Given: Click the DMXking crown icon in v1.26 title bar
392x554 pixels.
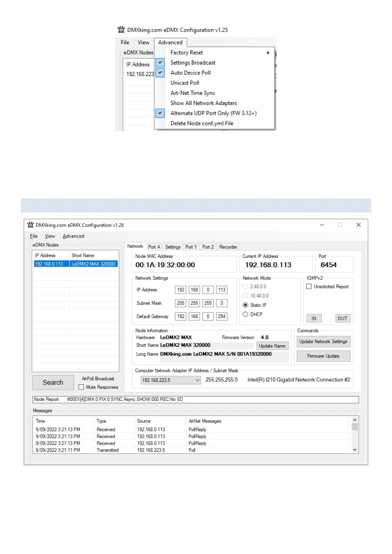Looking at the screenshot, I should click(x=31, y=225).
